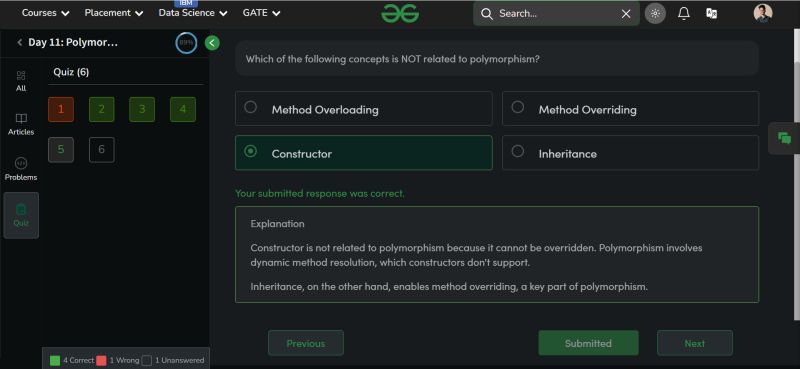Toggle the light/dark theme icon
Viewport: 800px width, 369px height.
(x=655, y=14)
